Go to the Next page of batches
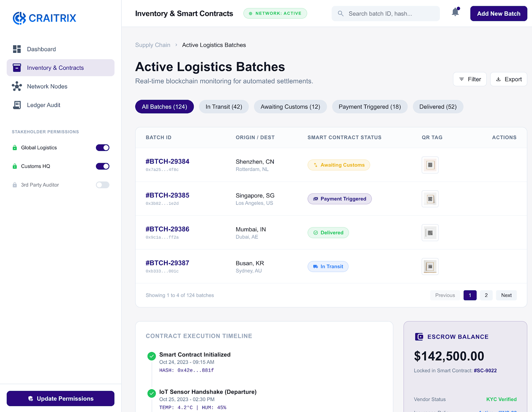The height and width of the screenshot is (412, 532). 506,295
